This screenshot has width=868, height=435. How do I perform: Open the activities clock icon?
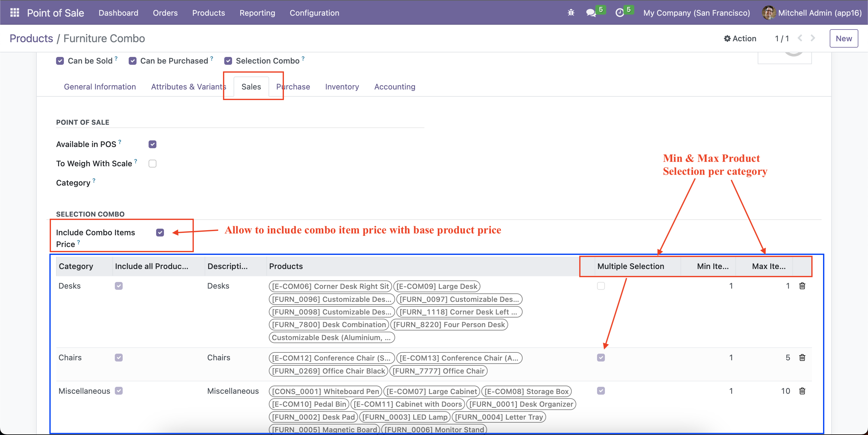point(620,13)
